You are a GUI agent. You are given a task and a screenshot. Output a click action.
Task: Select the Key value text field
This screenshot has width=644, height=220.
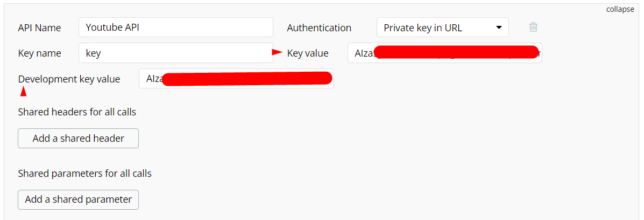pyautogui.click(x=360, y=53)
